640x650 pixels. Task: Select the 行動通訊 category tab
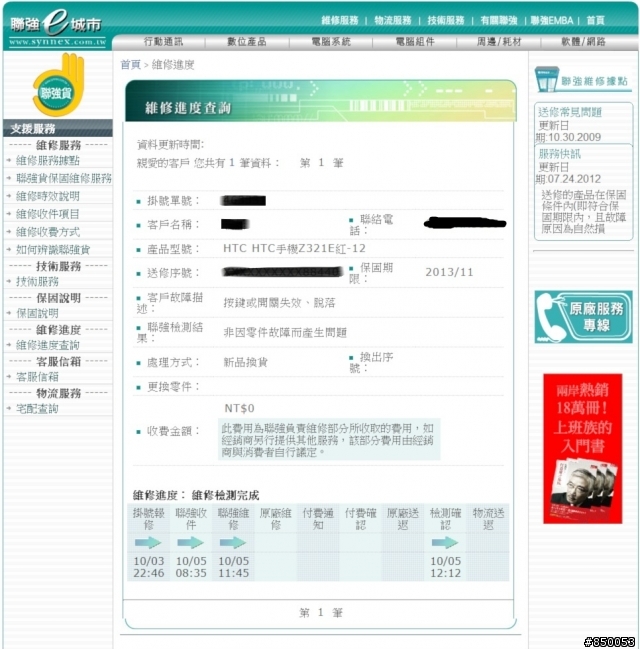163,41
